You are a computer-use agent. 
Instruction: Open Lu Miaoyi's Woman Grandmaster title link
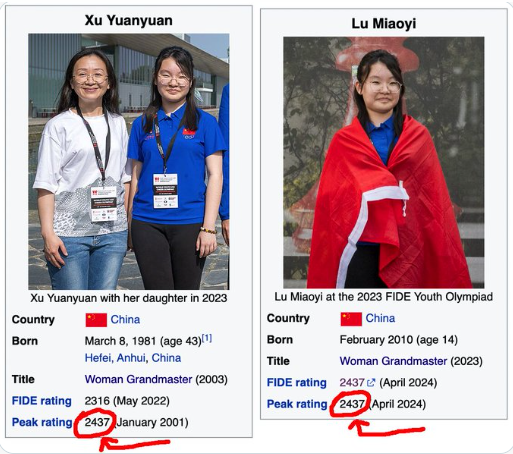coord(393,361)
